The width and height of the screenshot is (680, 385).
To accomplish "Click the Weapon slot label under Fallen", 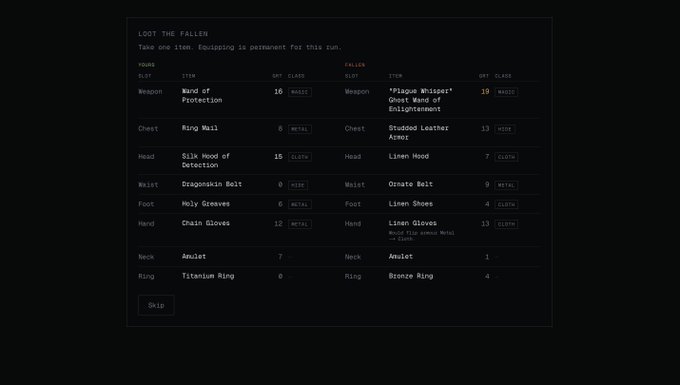I will (357, 92).
